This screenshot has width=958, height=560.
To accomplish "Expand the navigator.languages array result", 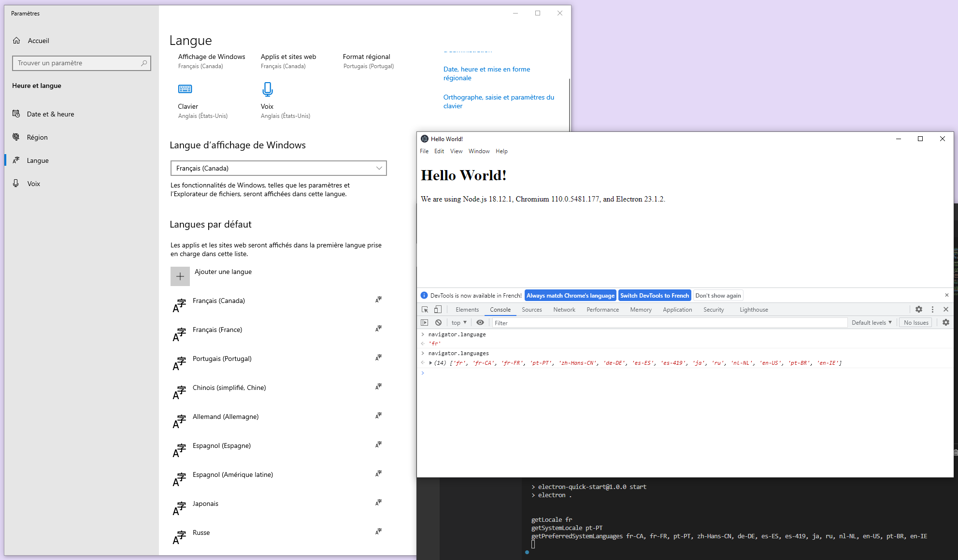I will [x=430, y=362].
